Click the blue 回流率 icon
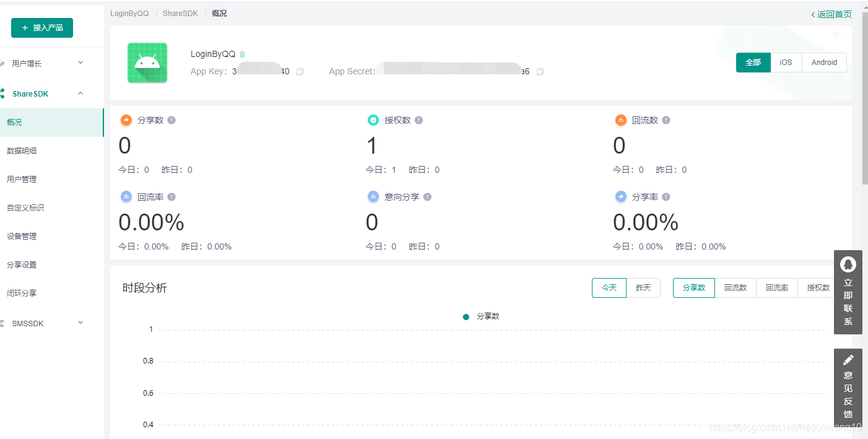Viewport: 868px width, 439px height. [126, 197]
